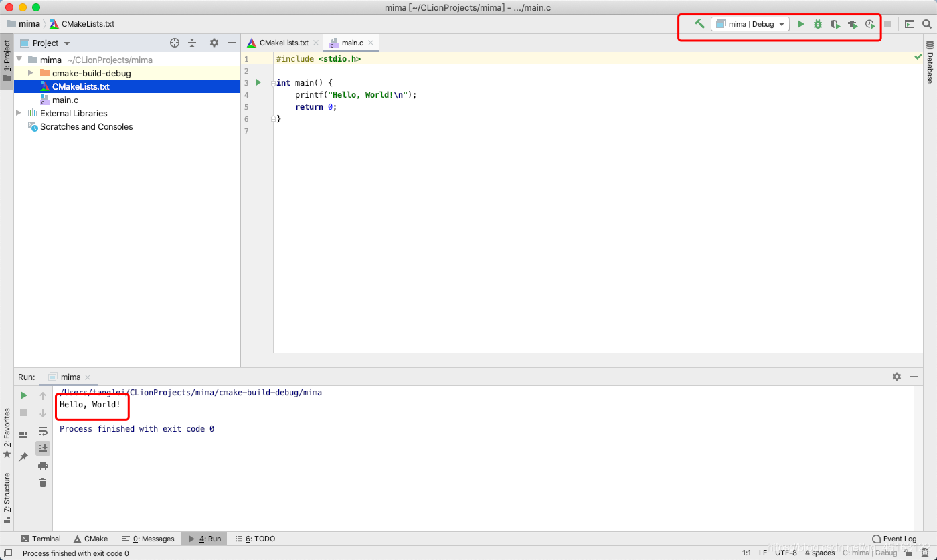Open the Project view dropdown
The height and width of the screenshot is (560, 937).
pos(45,43)
